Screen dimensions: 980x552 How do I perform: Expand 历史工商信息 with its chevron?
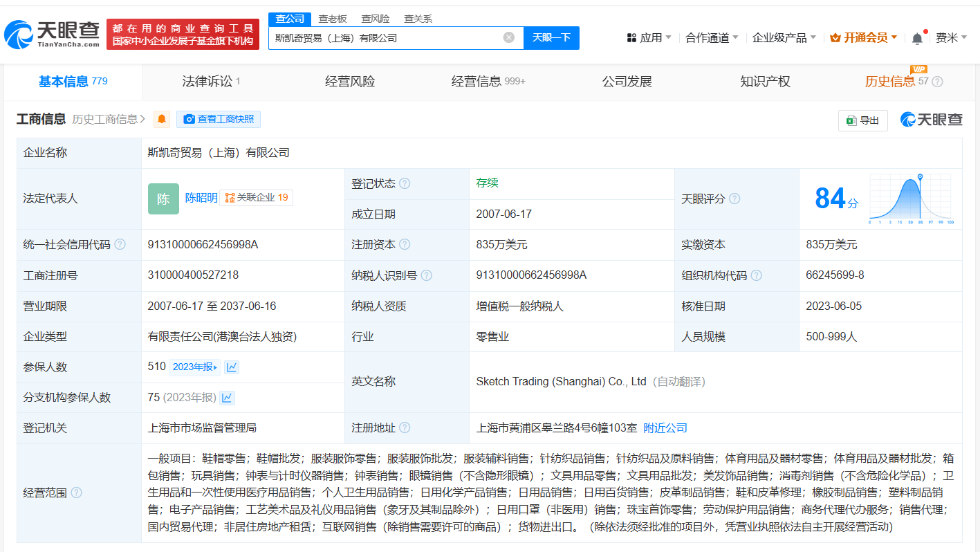tap(109, 119)
